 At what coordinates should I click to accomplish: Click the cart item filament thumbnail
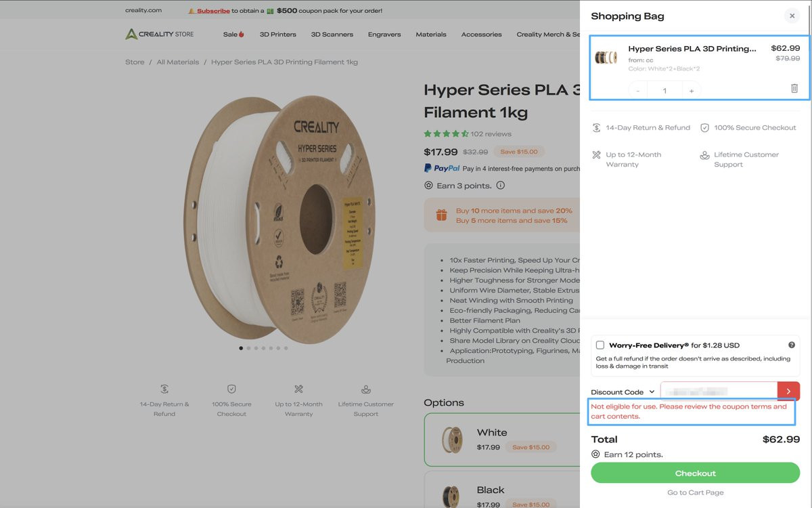[606, 58]
